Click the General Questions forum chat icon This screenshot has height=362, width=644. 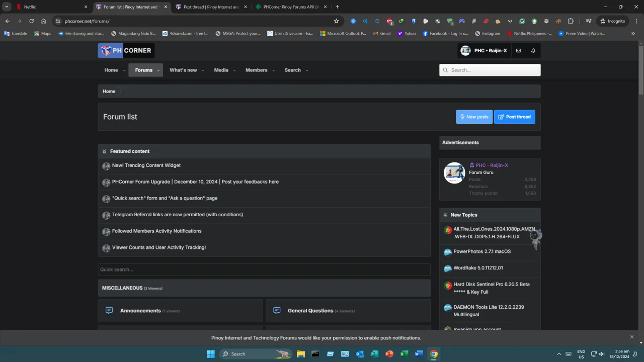[x=277, y=310]
